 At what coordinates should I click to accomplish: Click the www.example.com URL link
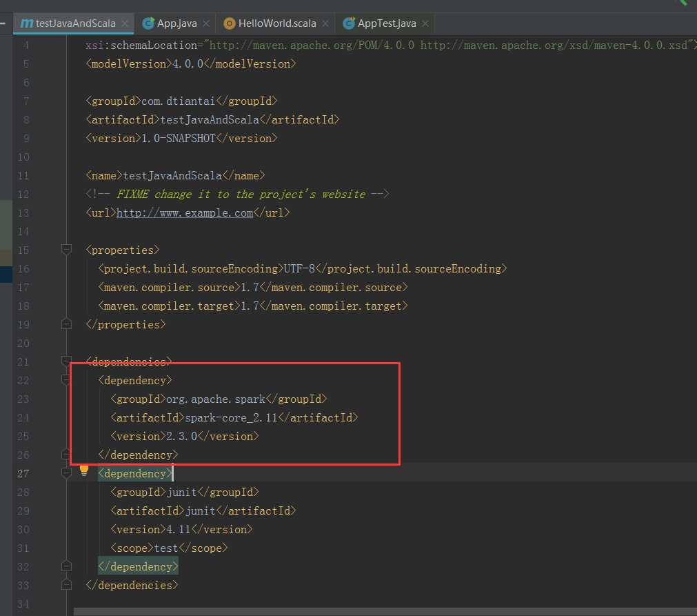[184, 212]
